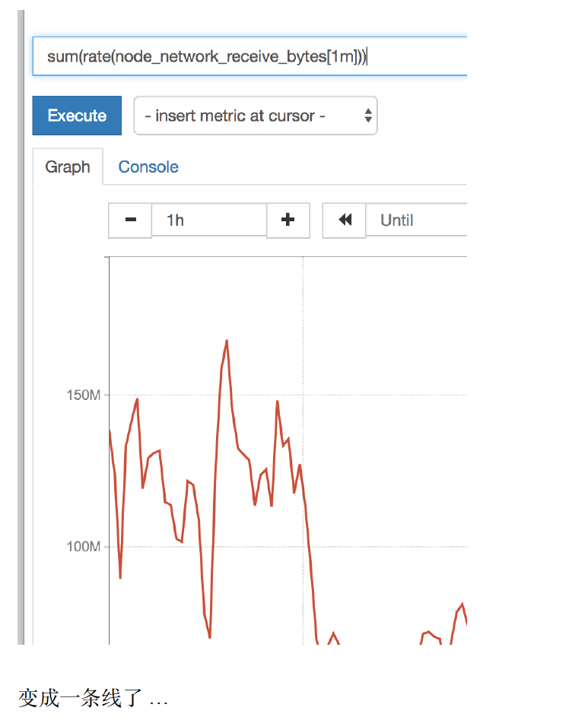Switch to the Console tab
The height and width of the screenshot is (717, 588).
point(148,167)
